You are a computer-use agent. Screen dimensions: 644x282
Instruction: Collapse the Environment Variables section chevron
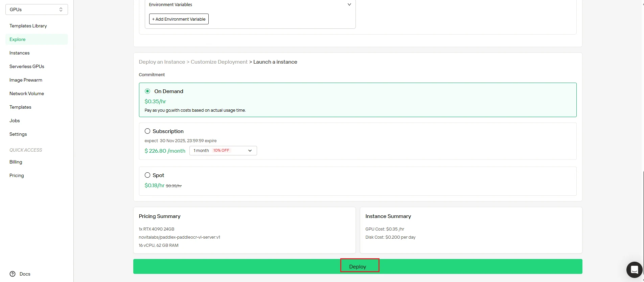pyautogui.click(x=349, y=5)
